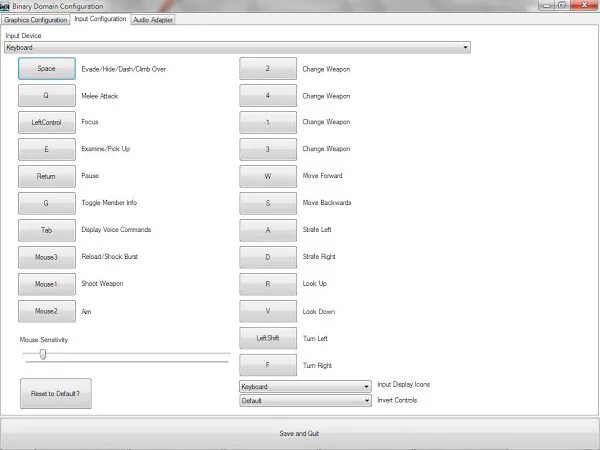This screenshot has width=600, height=450.
Task: Click the Reset to Default button
Action: (56, 393)
